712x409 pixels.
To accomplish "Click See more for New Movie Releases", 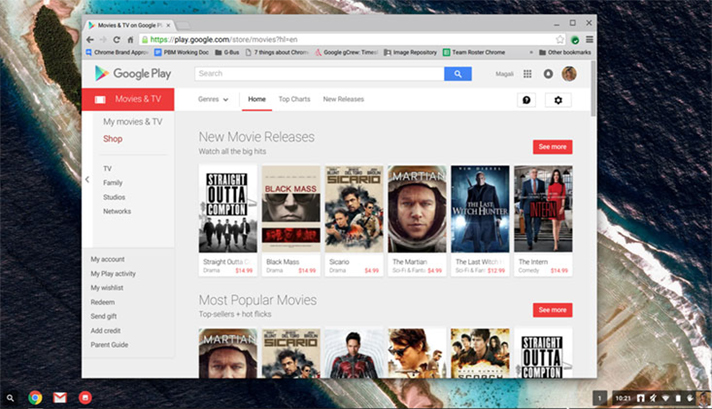I will click(553, 147).
